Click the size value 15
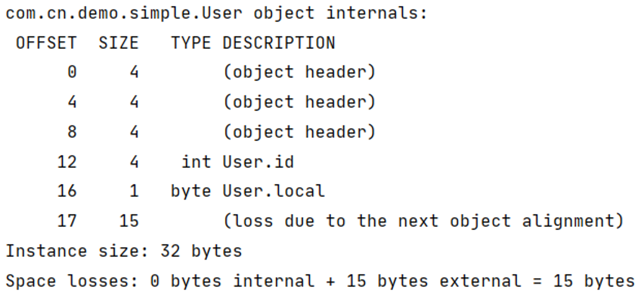This screenshot has height=296, width=644. [129, 221]
